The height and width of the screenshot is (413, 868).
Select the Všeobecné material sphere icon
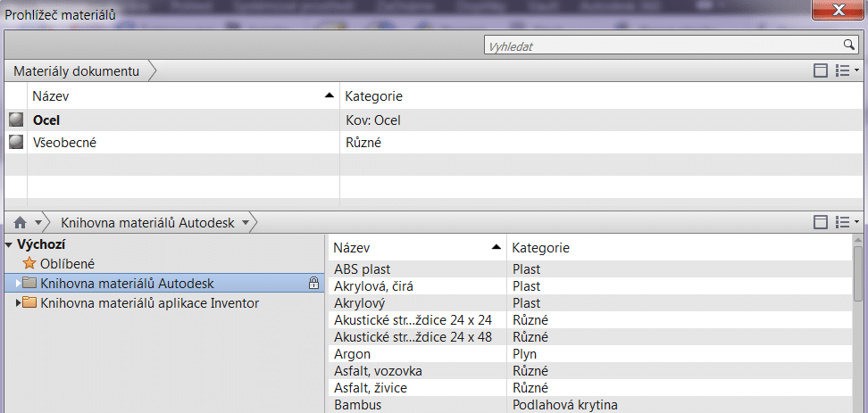[16, 142]
